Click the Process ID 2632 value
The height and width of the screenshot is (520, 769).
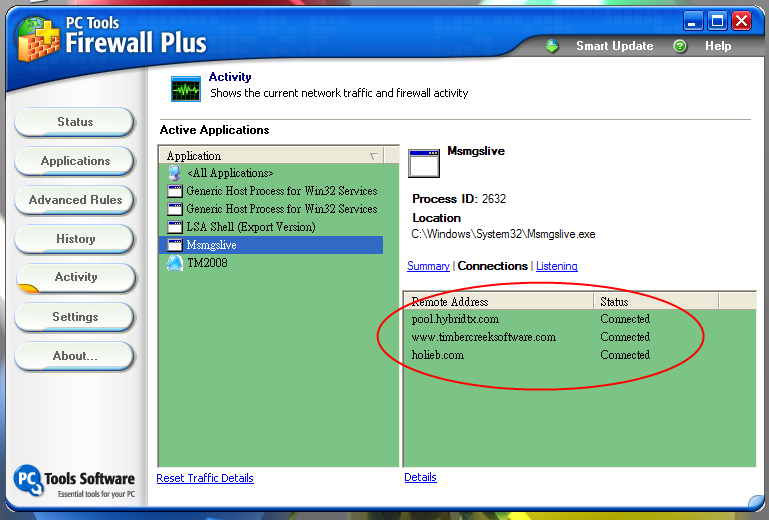tap(494, 199)
